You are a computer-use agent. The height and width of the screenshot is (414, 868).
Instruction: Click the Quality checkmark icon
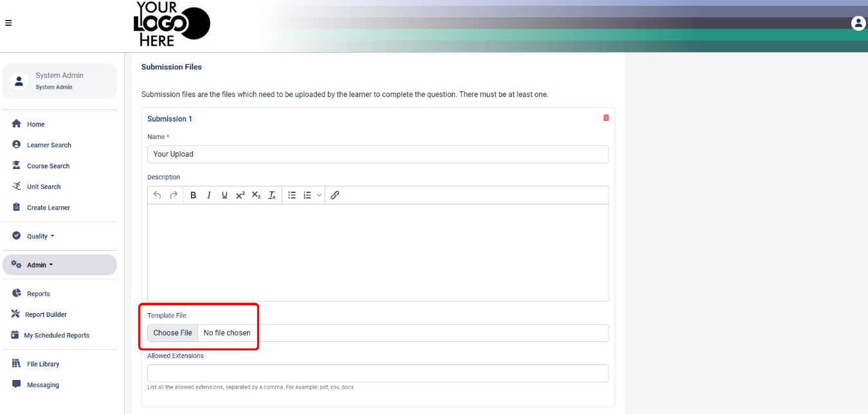[17, 236]
